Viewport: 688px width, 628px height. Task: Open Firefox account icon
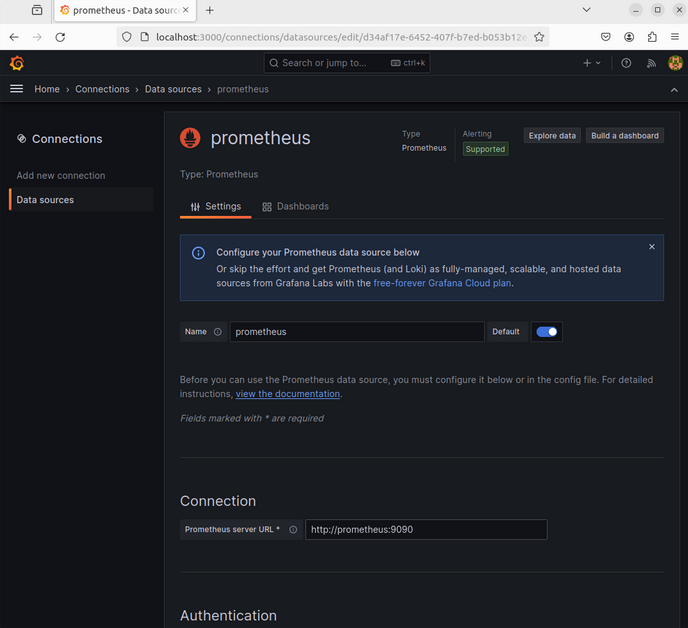tap(629, 37)
